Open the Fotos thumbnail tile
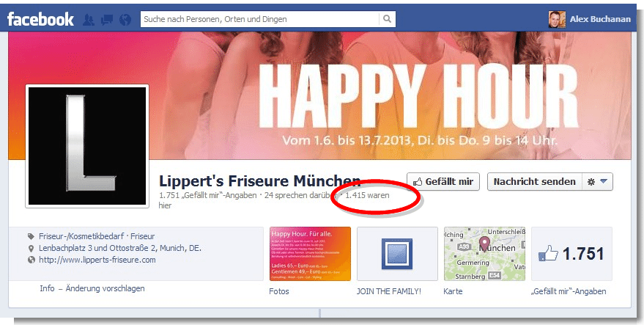Image resolution: width=644 pixels, height=325 pixels. pyautogui.click(x=310, y=254)
